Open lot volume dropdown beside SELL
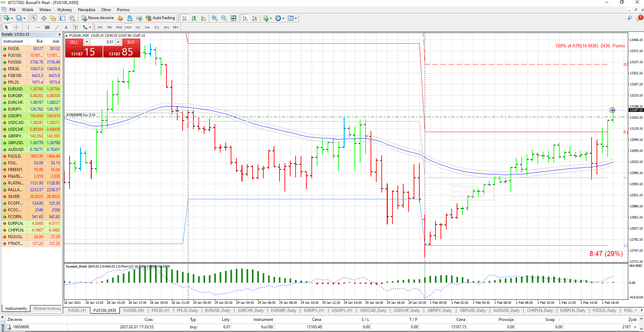644x332 pixels. (87, 42)
